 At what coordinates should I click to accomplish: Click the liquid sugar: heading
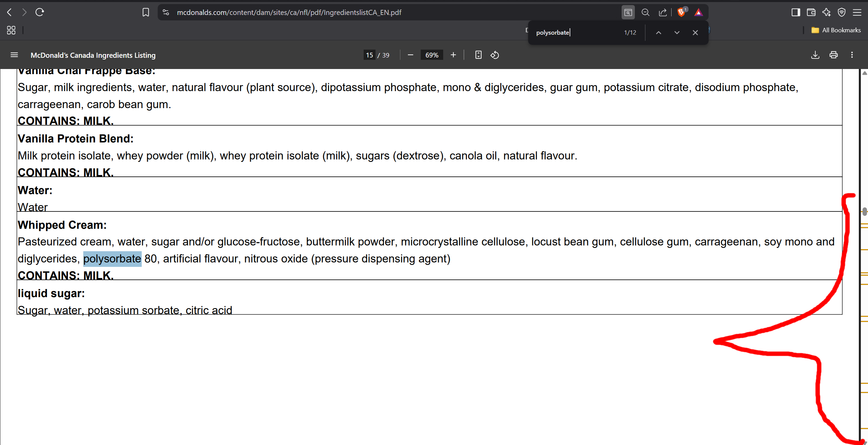(x=51, y=293)
